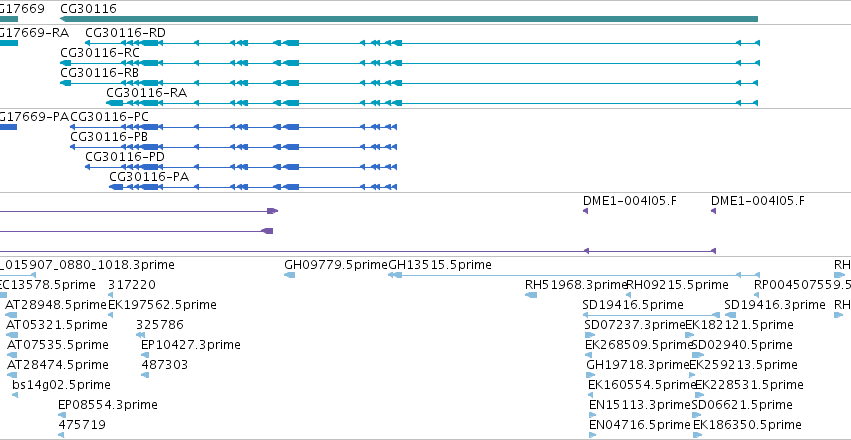
Task: Click the SD19416.3prime label
Action: click(x=775, y=305)
